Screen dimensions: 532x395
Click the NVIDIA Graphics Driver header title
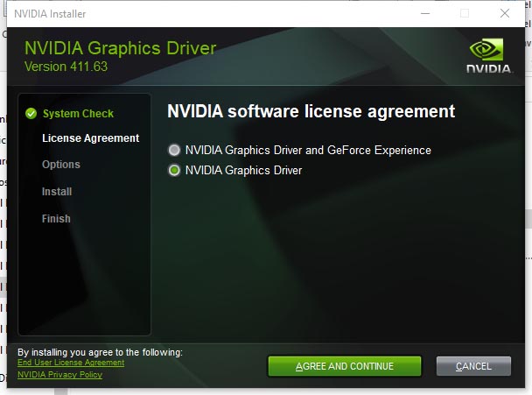[x=120, y=48]
